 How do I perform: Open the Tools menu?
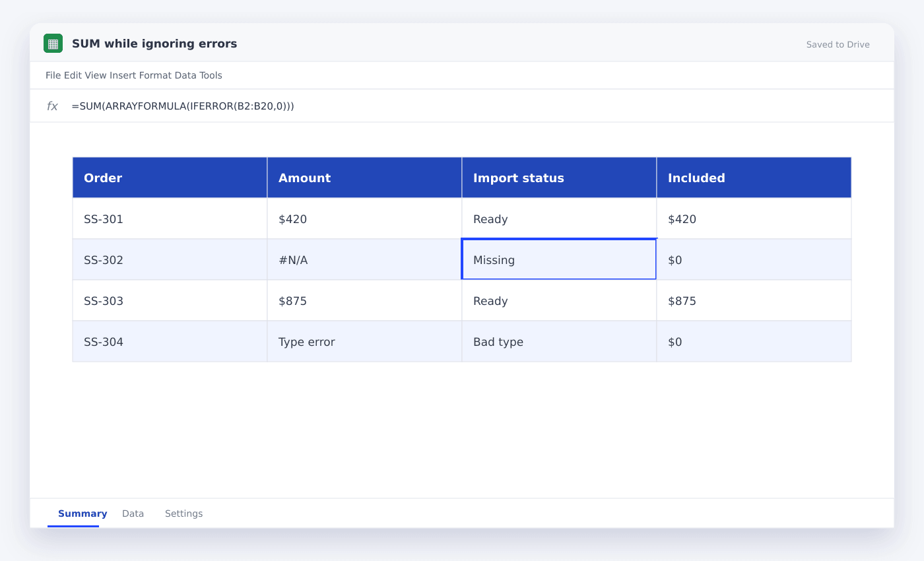[211, 75]
